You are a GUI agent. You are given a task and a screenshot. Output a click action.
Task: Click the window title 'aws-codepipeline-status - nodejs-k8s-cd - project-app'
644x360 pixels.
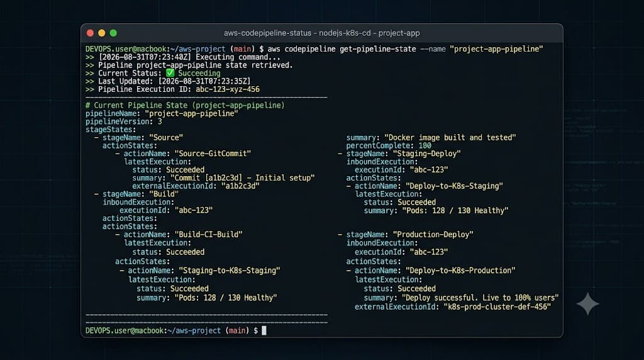[321, 33]
